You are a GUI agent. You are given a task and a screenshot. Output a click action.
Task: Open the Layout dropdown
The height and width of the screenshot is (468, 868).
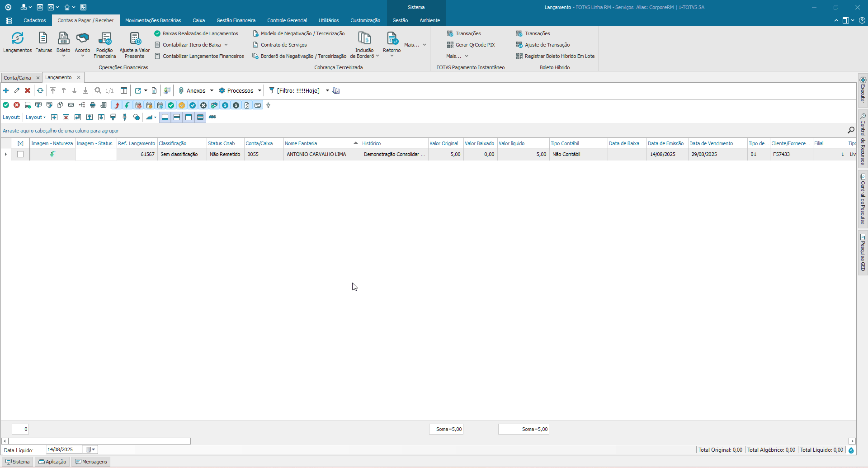(36, 117)
